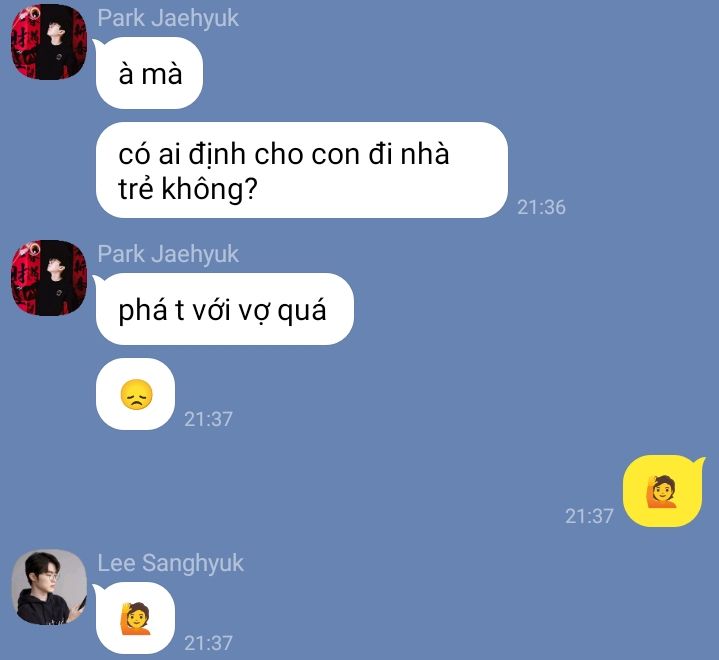Open Park Jaehyuk's second profile picture
This screenshot has height=660, width=719.
pos(49,277)
